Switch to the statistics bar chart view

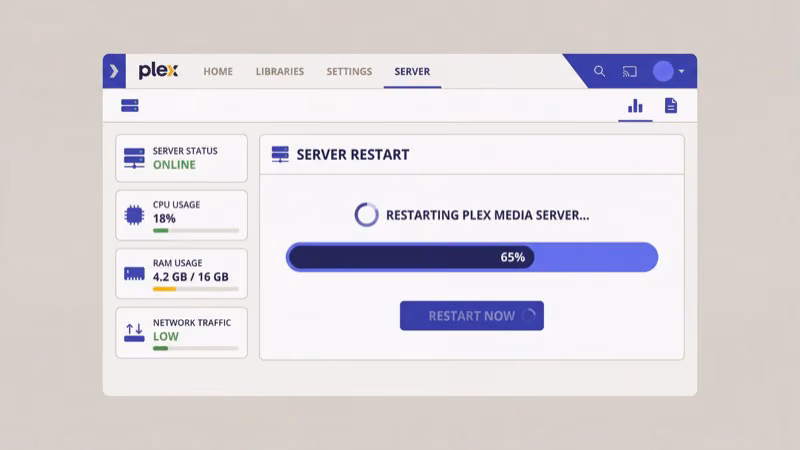(x=635, y=106)
